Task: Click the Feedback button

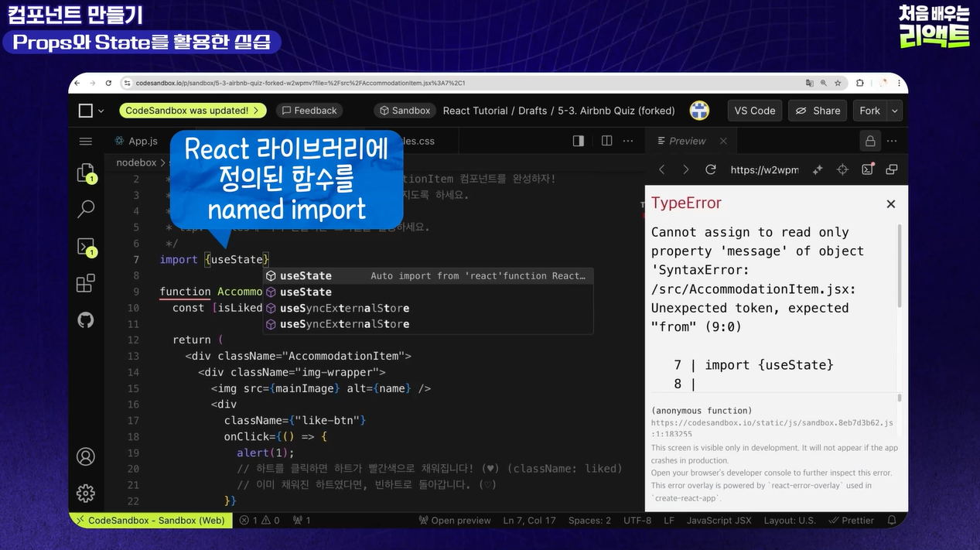Action: [309, 111]
